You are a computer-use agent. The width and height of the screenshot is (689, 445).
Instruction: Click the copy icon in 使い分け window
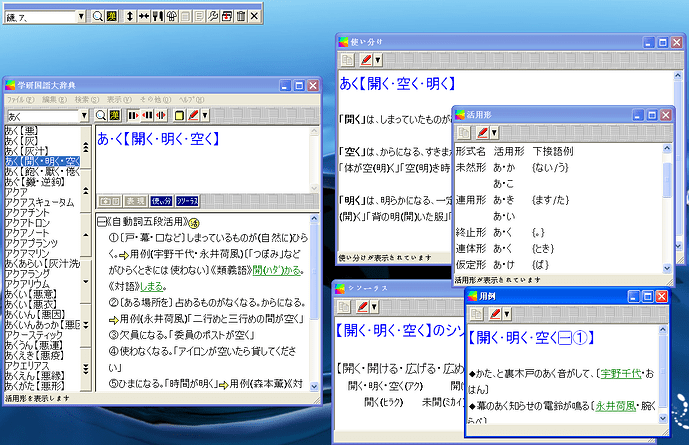(x=347, y=60)
